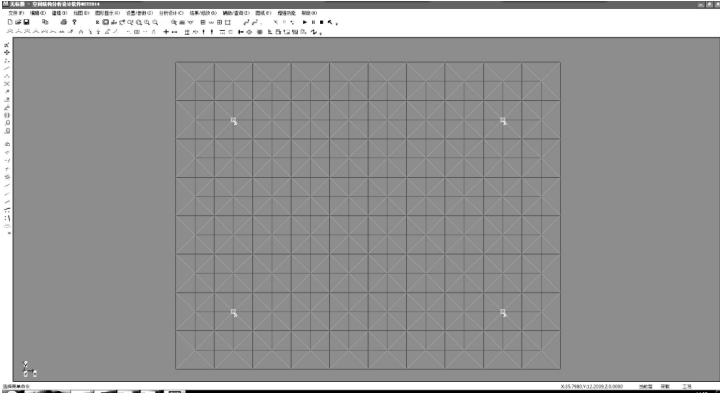Click the X-shaped icon in left toolbar
Screen dimensions: 725x395
(7, 84)
